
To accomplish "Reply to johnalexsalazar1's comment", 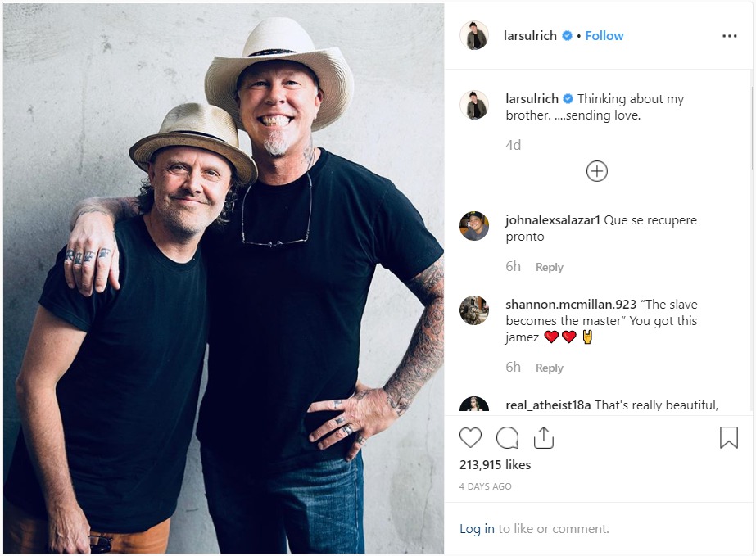I will tap(549, 267).
